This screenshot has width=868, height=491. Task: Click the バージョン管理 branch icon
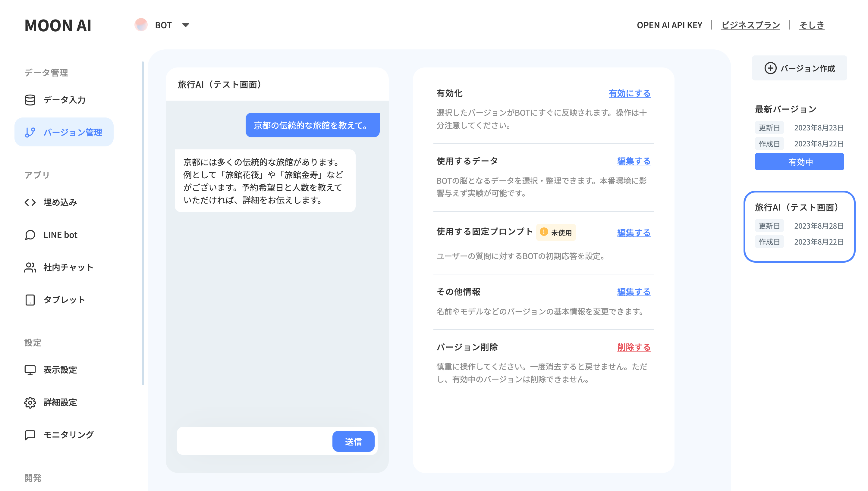30,132
